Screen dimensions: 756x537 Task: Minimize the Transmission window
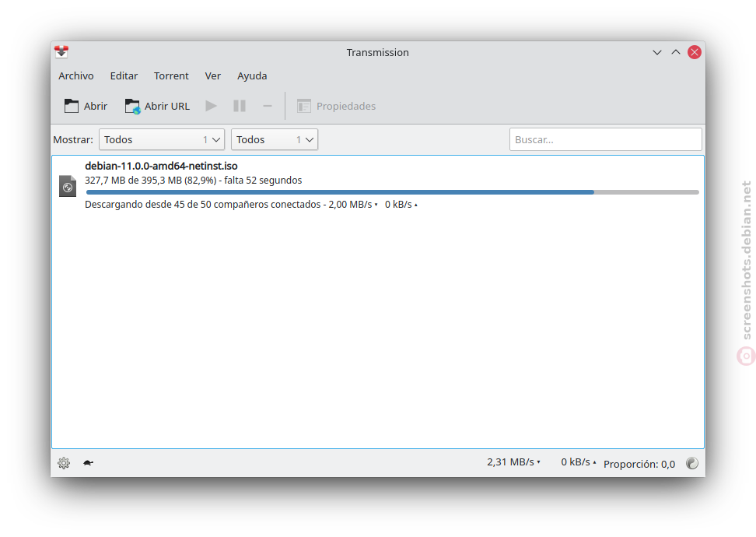tap(657, 52)
